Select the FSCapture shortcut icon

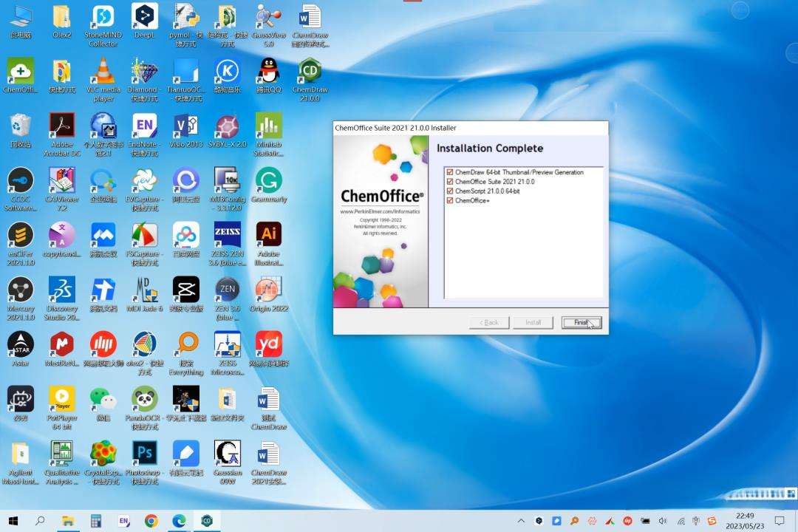[145, 243]
